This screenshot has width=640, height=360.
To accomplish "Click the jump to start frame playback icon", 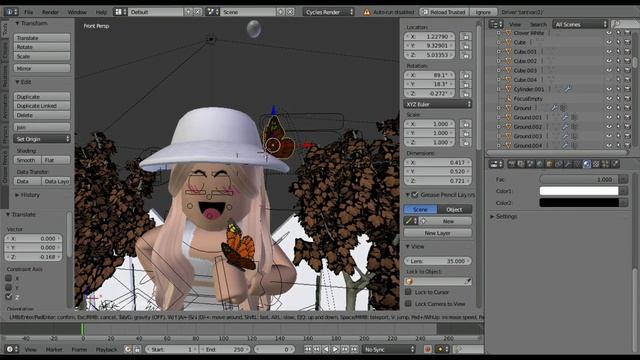I will pos(307,349).
